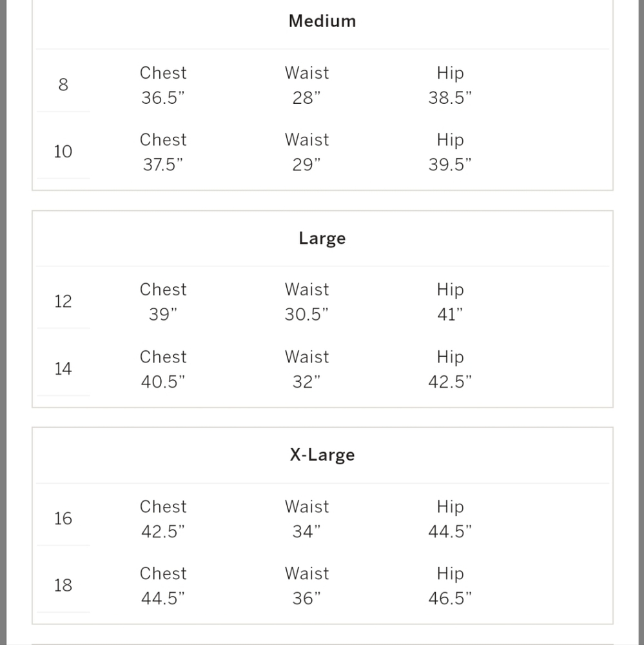Select the 28" waist measurement
644x645 pixels.
306,98
